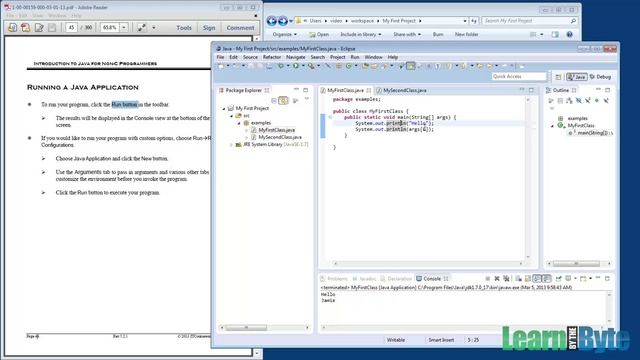Collapse the src folder node

pos(231,116)
